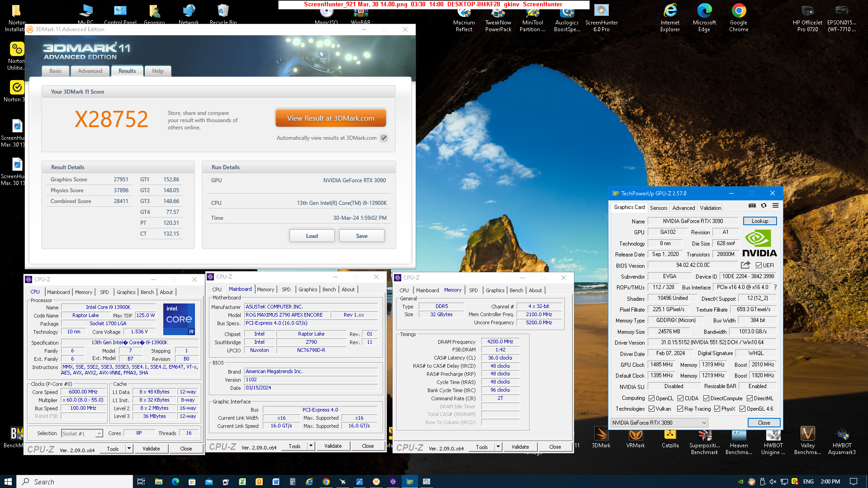This screenshot has height=488, width=868.
Task: Click Validate in CPU-Z Memory window
Action: (520, 447)
